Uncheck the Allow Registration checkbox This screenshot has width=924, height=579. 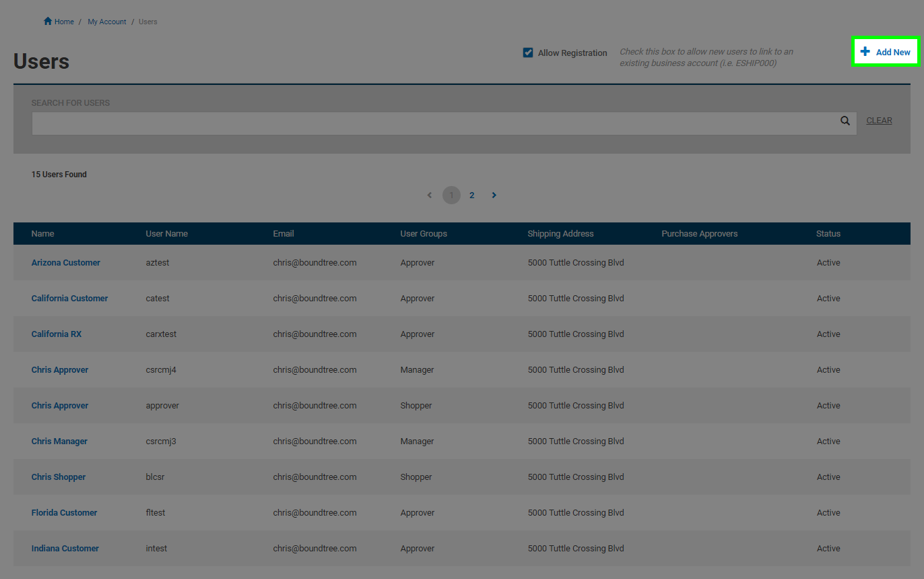528,52
